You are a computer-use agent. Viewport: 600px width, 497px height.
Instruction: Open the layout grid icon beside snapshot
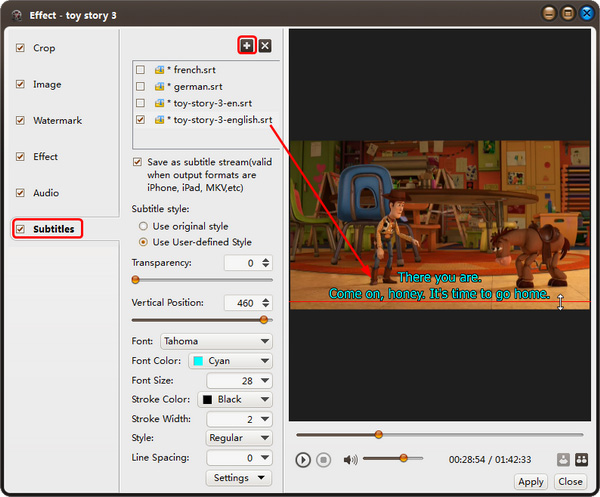click(x=581, y=460)
